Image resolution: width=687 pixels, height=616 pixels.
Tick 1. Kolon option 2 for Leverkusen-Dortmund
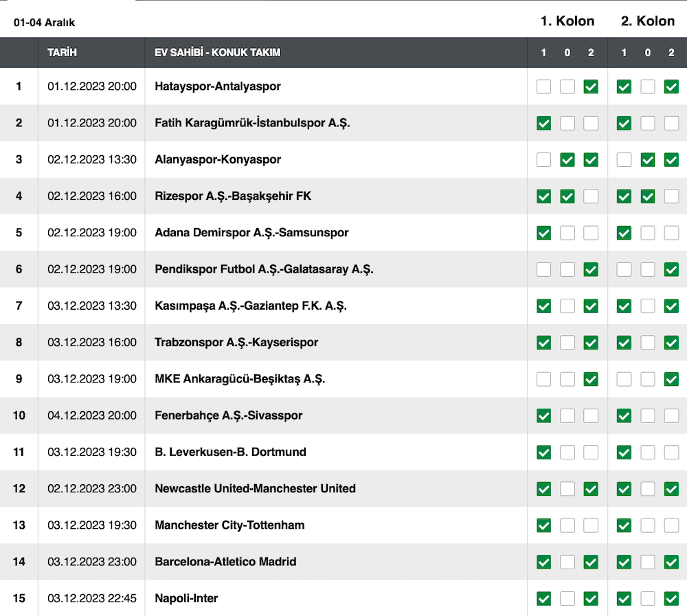(x=591, y=453)
